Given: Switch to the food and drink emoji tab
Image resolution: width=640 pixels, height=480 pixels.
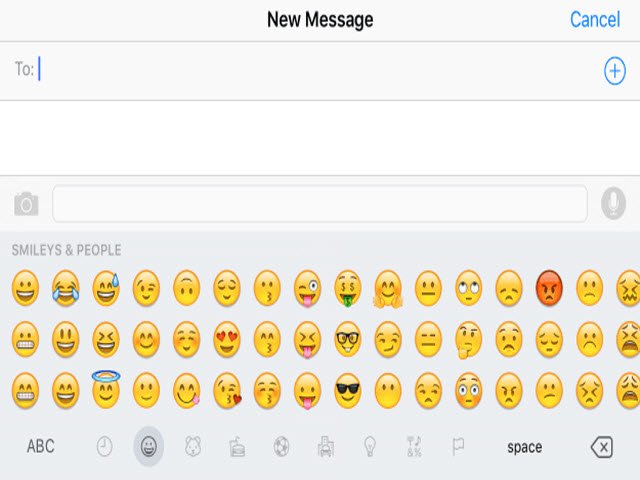Looking at the screenshot, I should tap(237, 447).
